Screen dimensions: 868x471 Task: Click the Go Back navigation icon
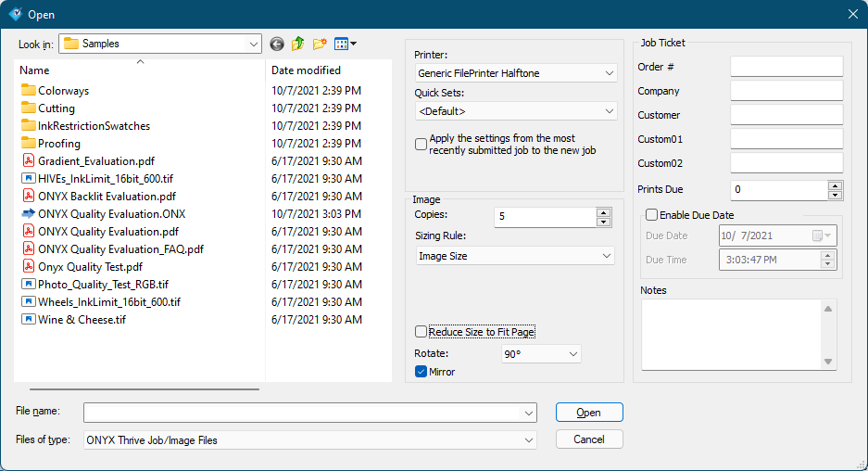[x=277, y=44]
